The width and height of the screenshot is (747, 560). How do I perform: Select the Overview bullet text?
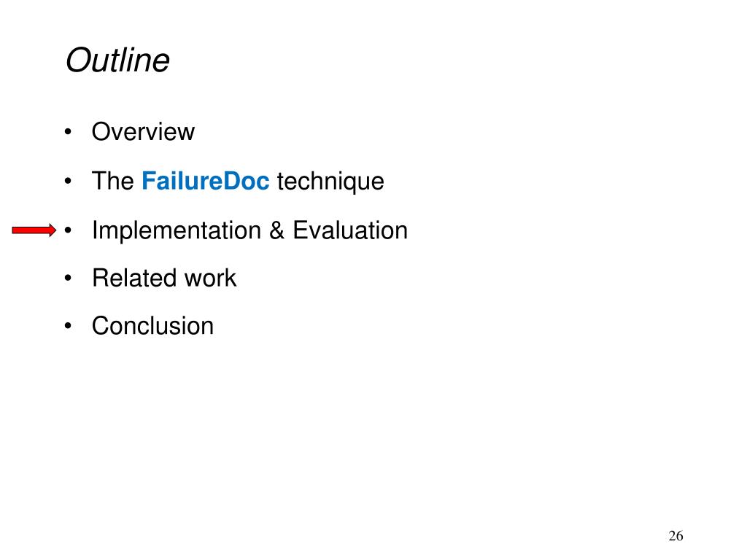(x=143, y=133)
